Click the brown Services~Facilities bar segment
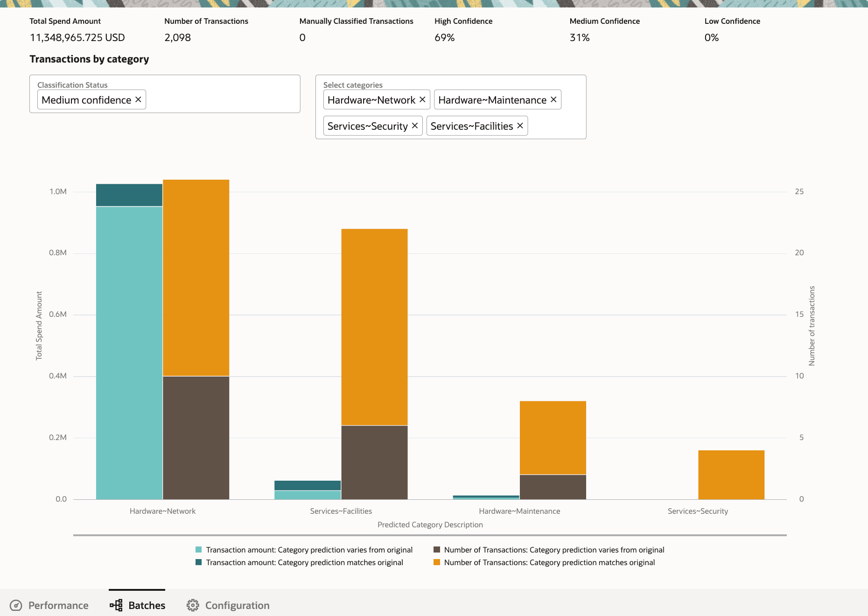The image size is (868, 616). click(x=374, y=462)
